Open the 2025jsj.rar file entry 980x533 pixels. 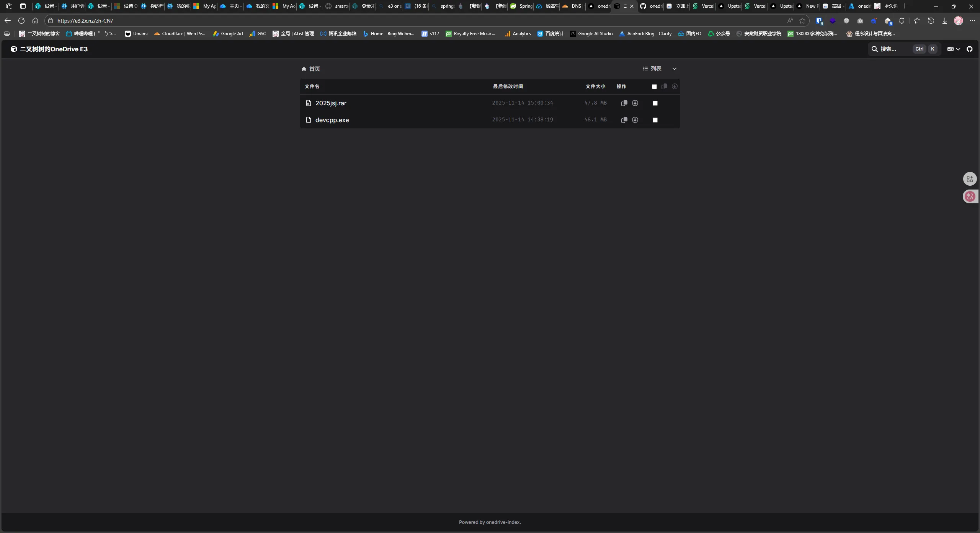331,103
